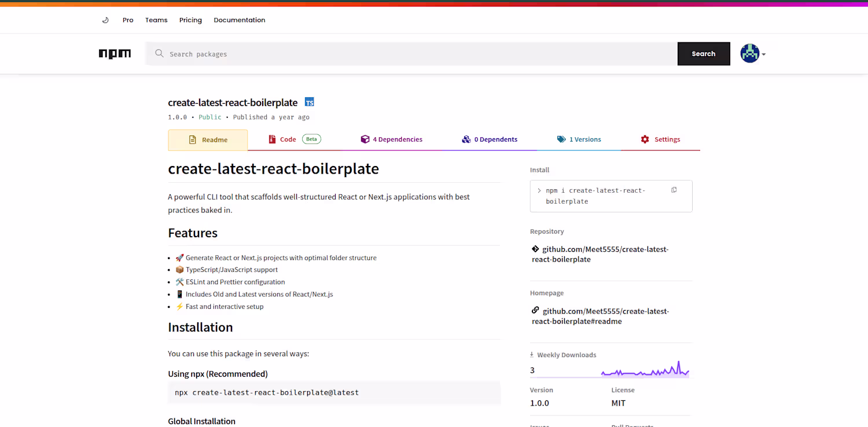Click the git repository diamond icon
Viewport: 868px width, 427px height.
(535, 249)
